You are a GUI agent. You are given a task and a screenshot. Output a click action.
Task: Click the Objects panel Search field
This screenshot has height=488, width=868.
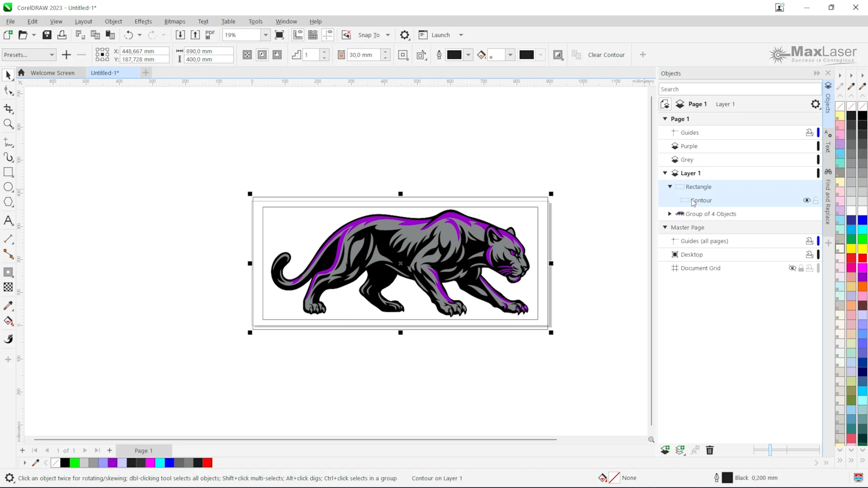click(x=740, y=89)
